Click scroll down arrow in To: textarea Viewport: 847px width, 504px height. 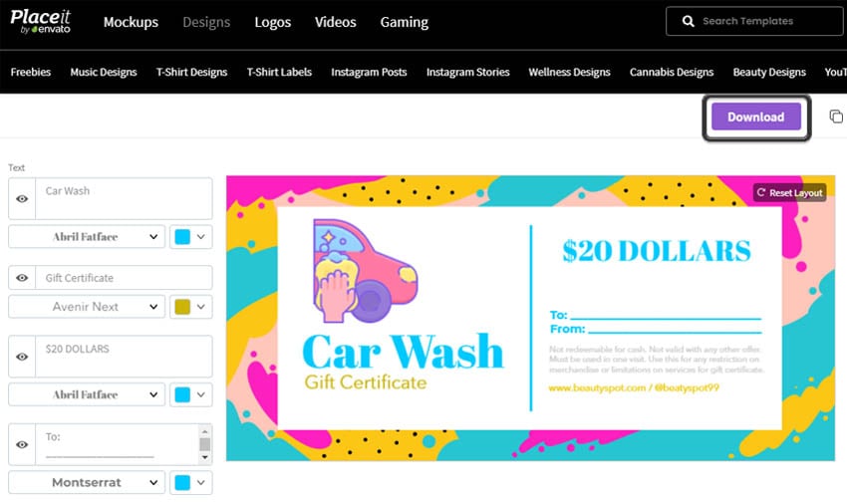tap(204, 457)
